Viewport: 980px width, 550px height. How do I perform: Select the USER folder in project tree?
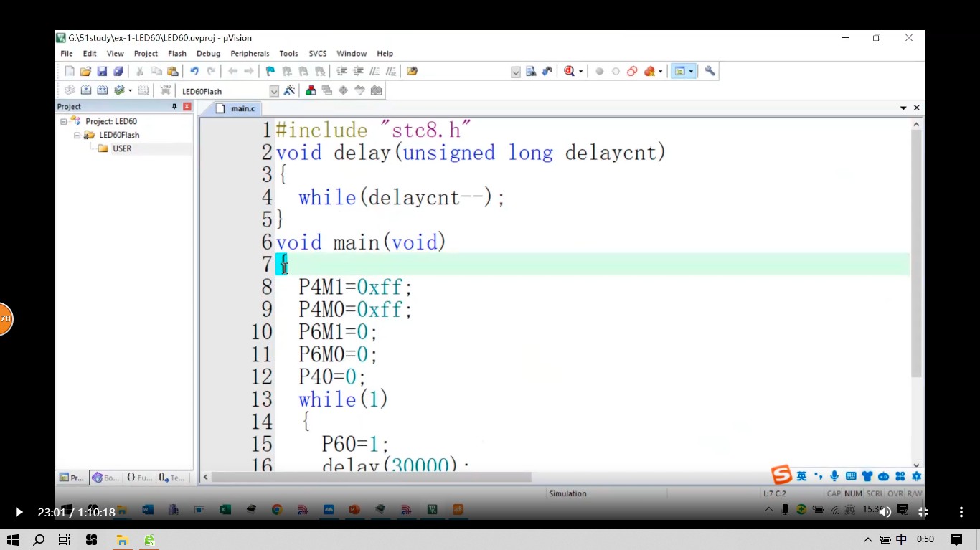pos(121,148)
